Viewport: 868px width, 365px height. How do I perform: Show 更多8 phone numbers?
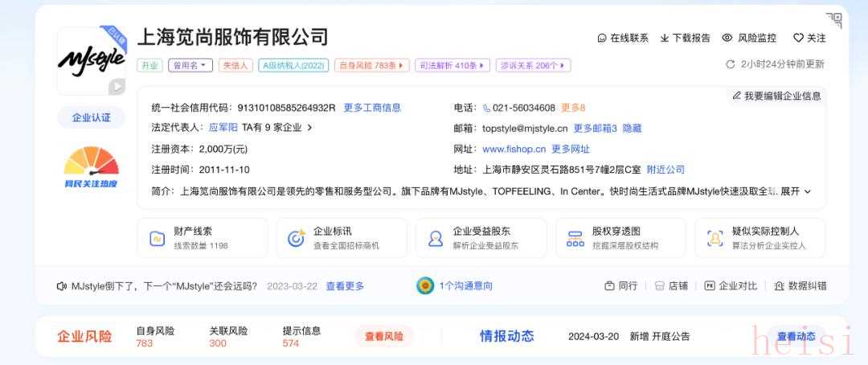574,108
